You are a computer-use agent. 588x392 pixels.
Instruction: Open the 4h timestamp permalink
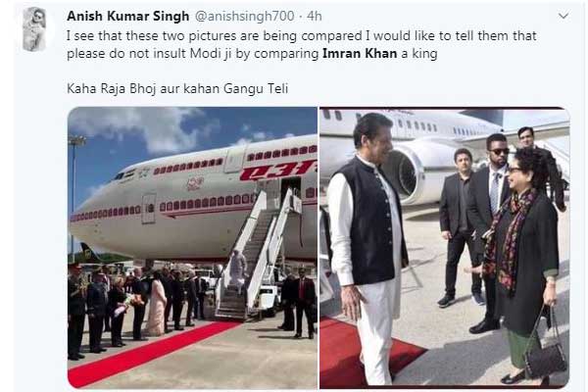tap(315, 16)
